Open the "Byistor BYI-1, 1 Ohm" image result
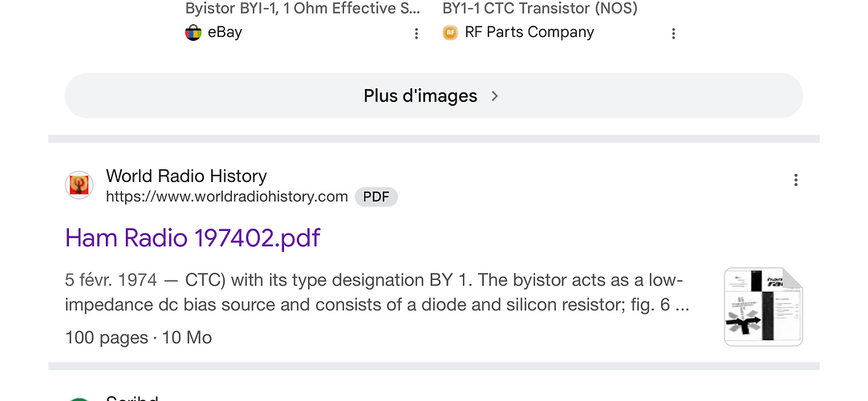The width and height of the screenshot is (868, 401). coord(302,9)
